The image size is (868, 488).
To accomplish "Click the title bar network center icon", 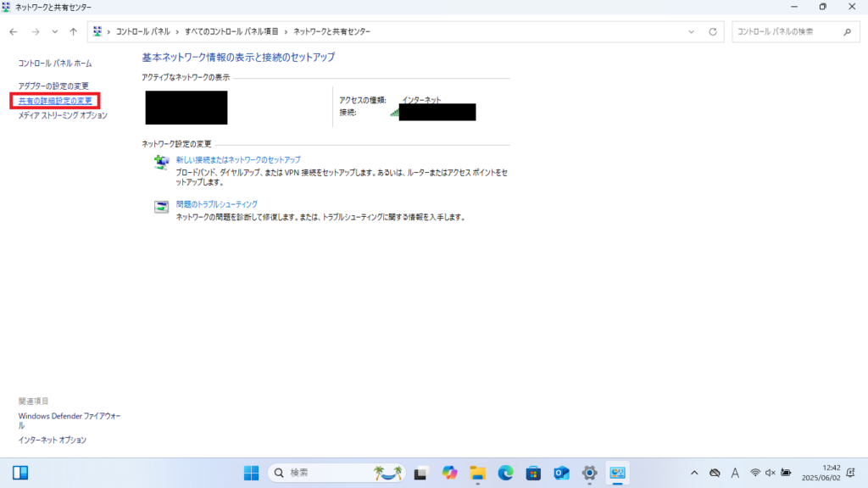I will pos(6,7).
